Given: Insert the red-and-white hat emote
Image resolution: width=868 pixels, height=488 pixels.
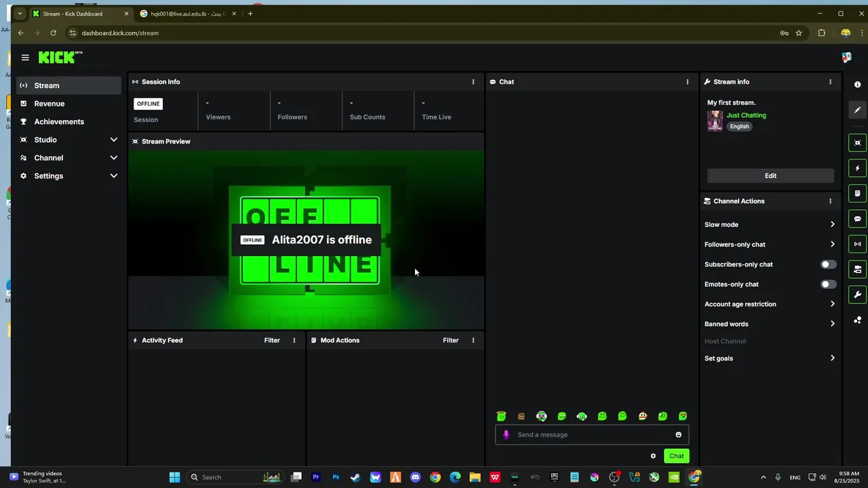Looking at the screenshot, I should tap(642, 416).
